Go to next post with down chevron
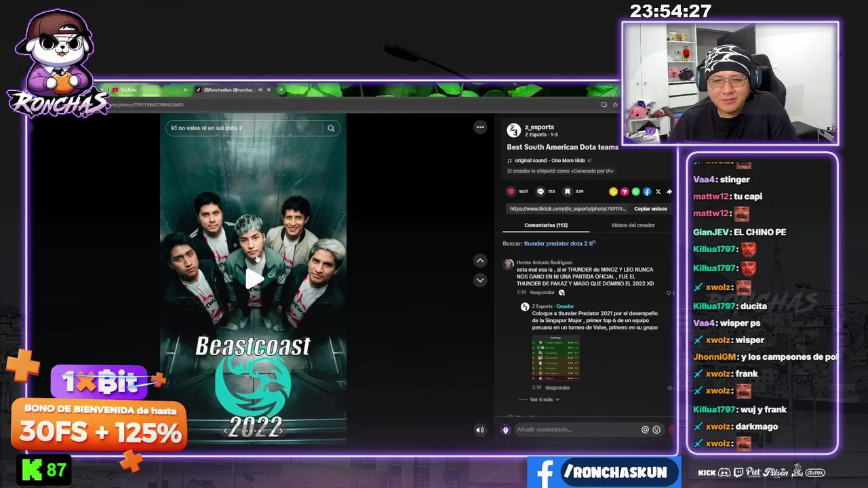Image resolution: width=868 pixels, height=488 pixels. pyautogui.click(x=480, y=280)
